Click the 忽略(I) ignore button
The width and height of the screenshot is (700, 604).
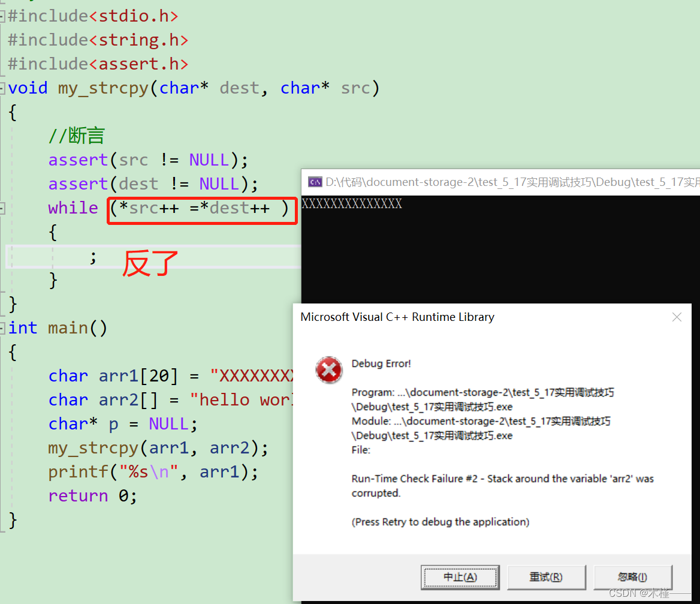(x=633, y=577)
